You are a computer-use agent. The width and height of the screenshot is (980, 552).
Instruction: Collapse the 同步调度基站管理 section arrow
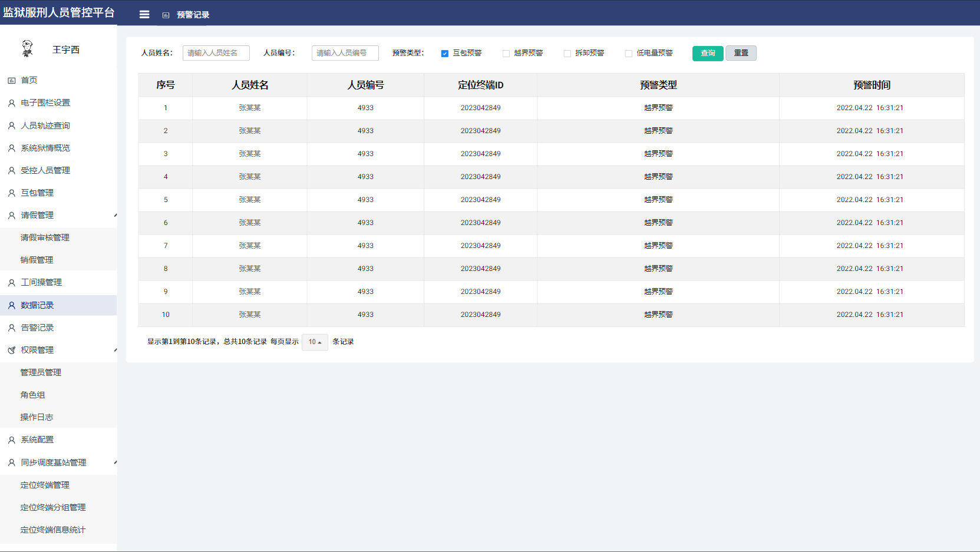115,462
